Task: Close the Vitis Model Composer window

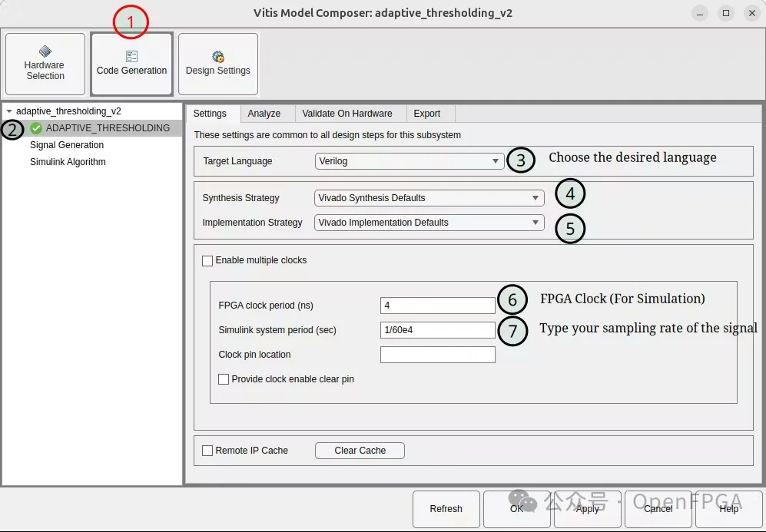Action: pos(751,13)
